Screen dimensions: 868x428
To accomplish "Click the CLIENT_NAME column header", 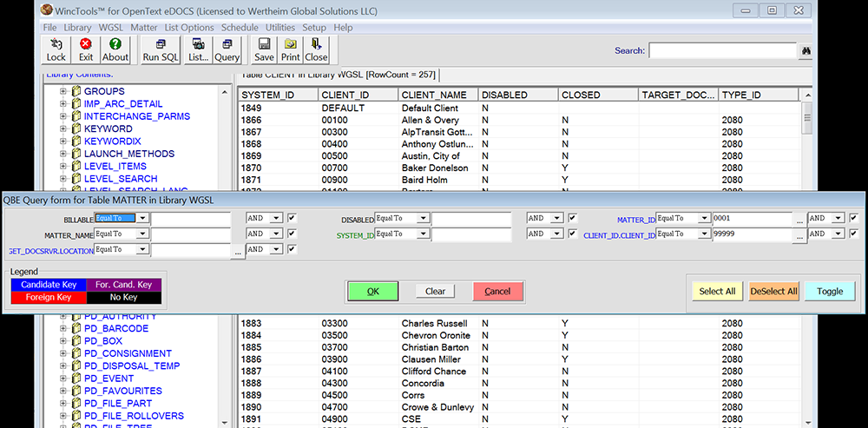I will pos(437,95).
